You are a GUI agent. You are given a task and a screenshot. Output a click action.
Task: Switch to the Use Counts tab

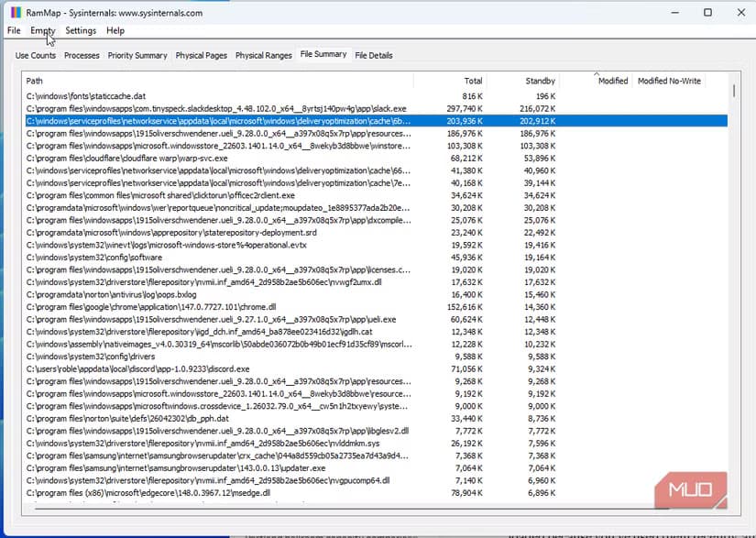click(35, 55)
